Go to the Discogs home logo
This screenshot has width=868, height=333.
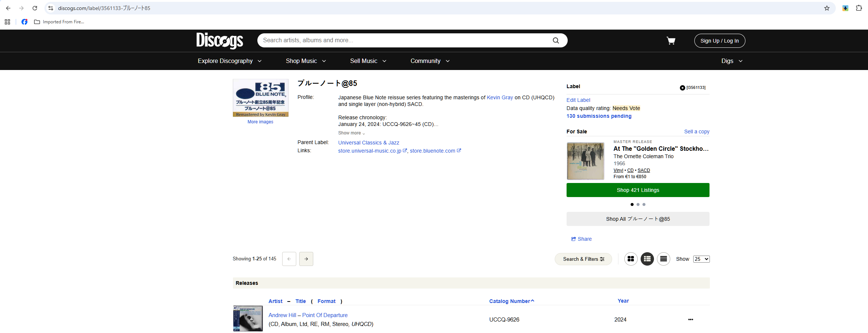(x=220, y=40)
